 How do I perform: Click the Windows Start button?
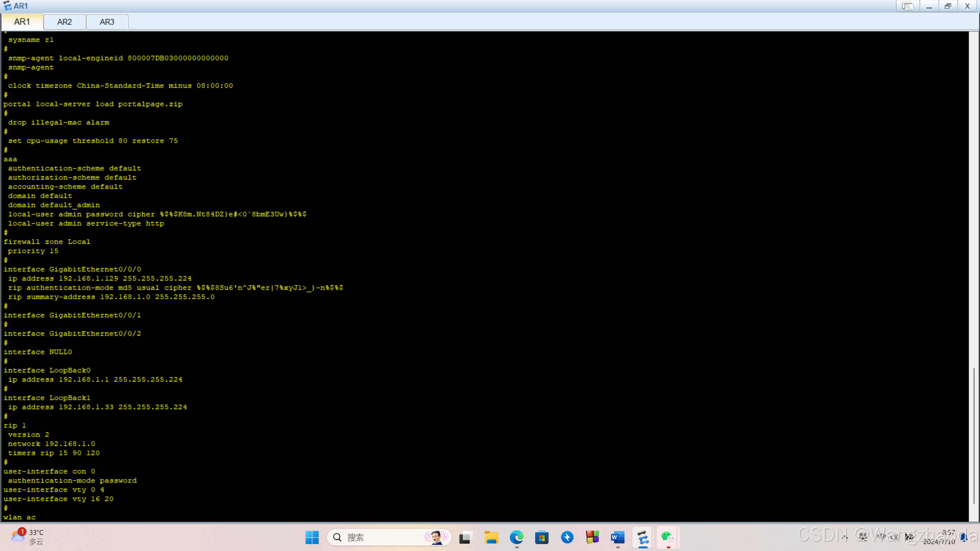tap(312, 537)
